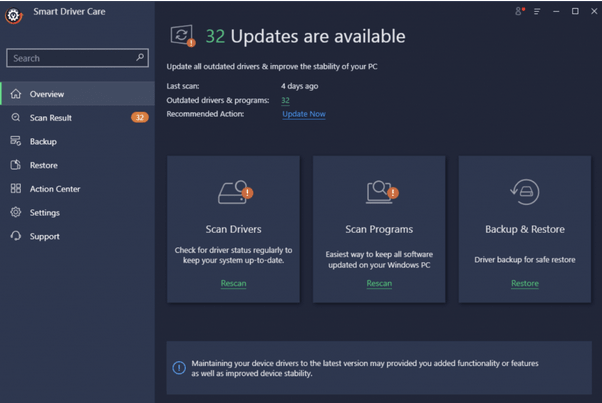Image resolution: width=602 pixels, height=403 pixels.
Task: Click the Smart Driver Care logo icon
Action: coord(14,16)
